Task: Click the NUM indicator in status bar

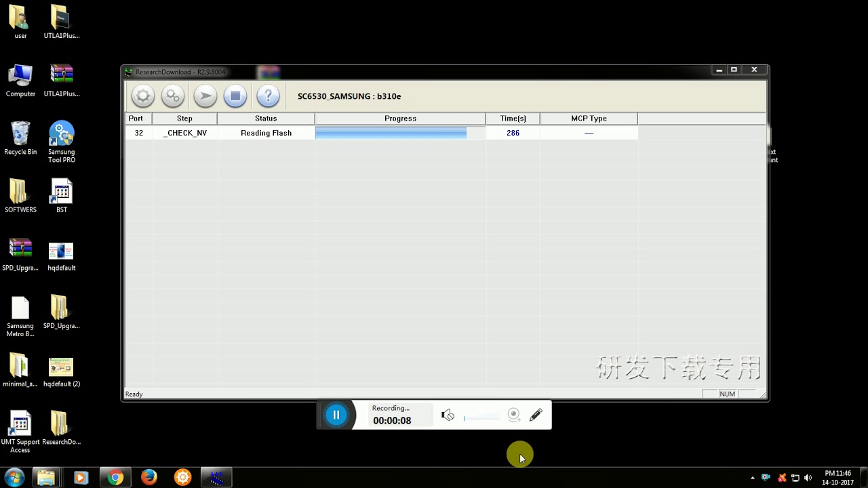Action: tap(727, 394)
